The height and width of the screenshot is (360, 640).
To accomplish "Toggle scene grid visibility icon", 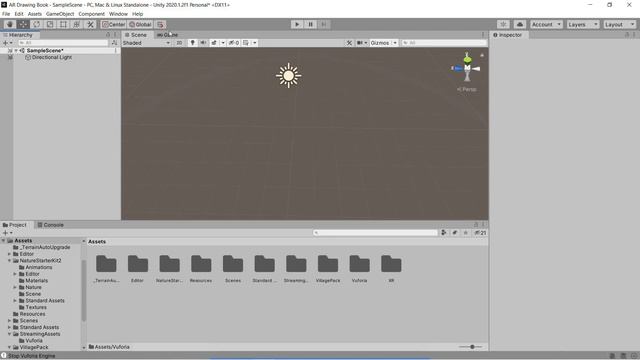I will [x=246, y=43].
